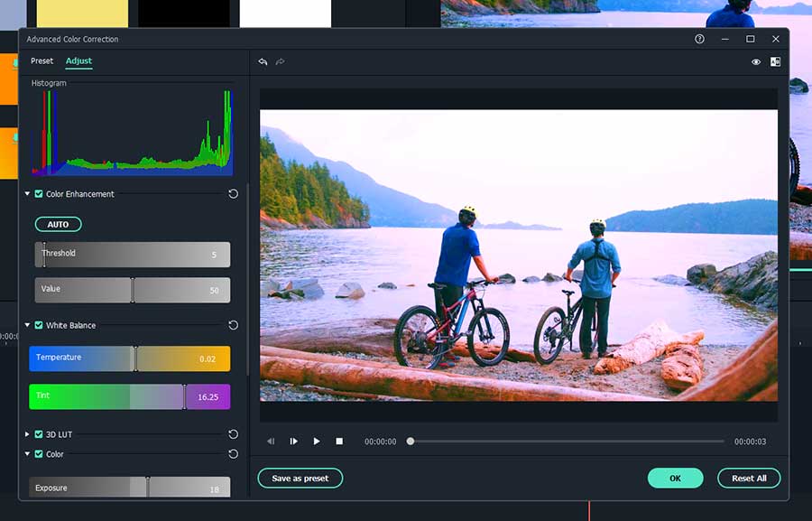
Task: Switch to the Preset tab
Action: (42, 60)
